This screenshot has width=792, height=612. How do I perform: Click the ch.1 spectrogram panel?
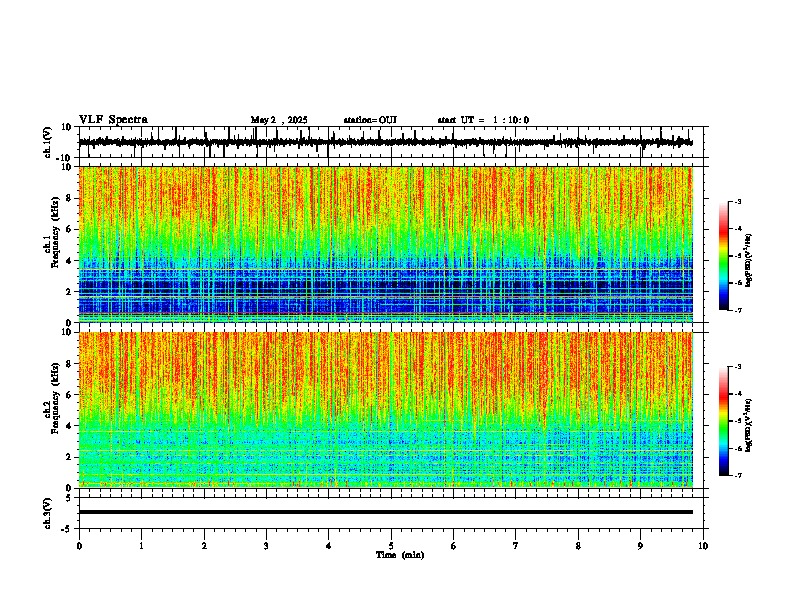pyautogui.click(x=385, y=244)
